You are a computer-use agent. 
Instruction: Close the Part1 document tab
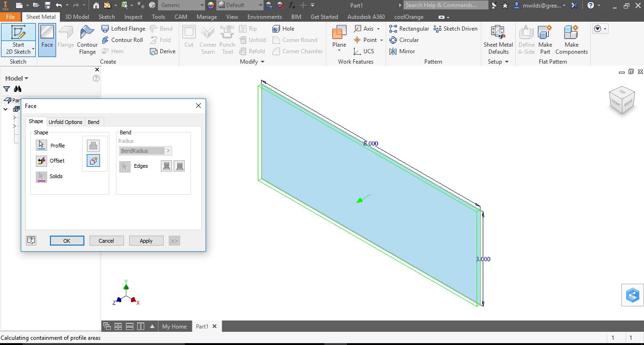215,326
